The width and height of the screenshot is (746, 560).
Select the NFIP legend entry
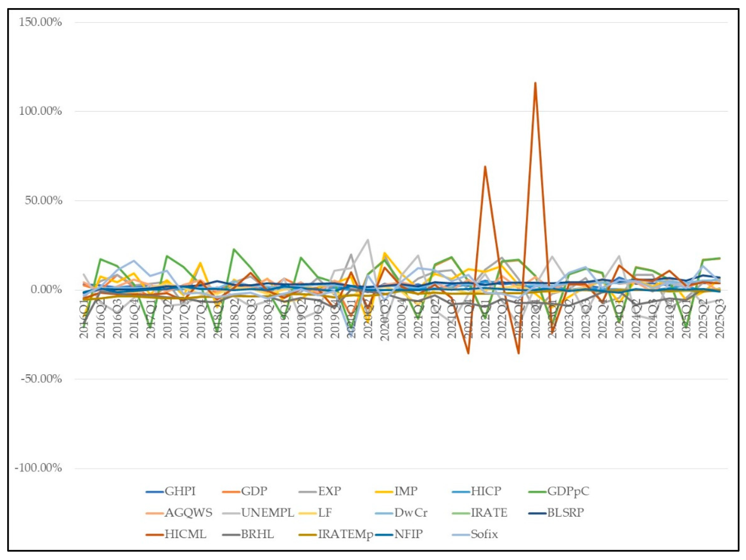(408, 534)
